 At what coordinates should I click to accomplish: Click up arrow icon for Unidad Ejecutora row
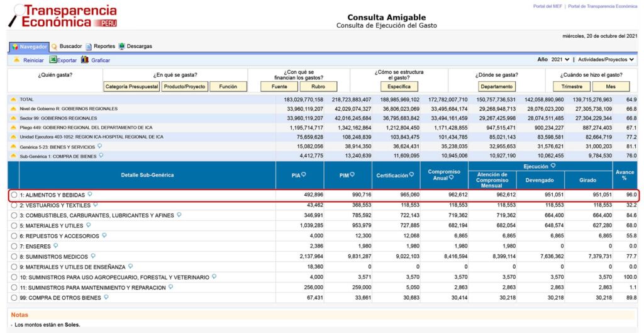(13, 137)
